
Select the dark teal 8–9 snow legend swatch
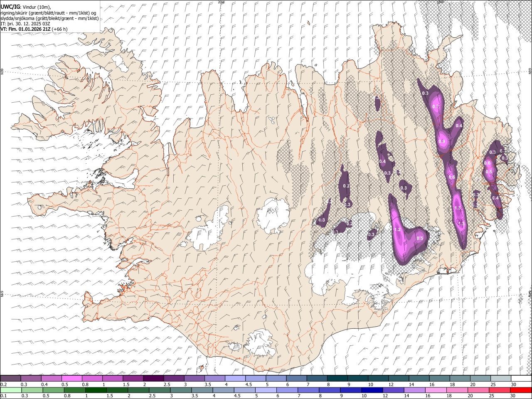coord(337,379)
